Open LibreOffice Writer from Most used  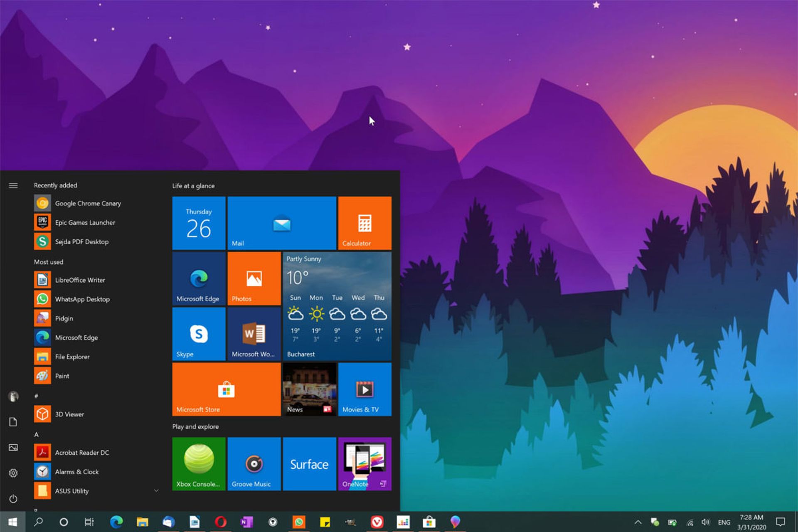(80, 280)
